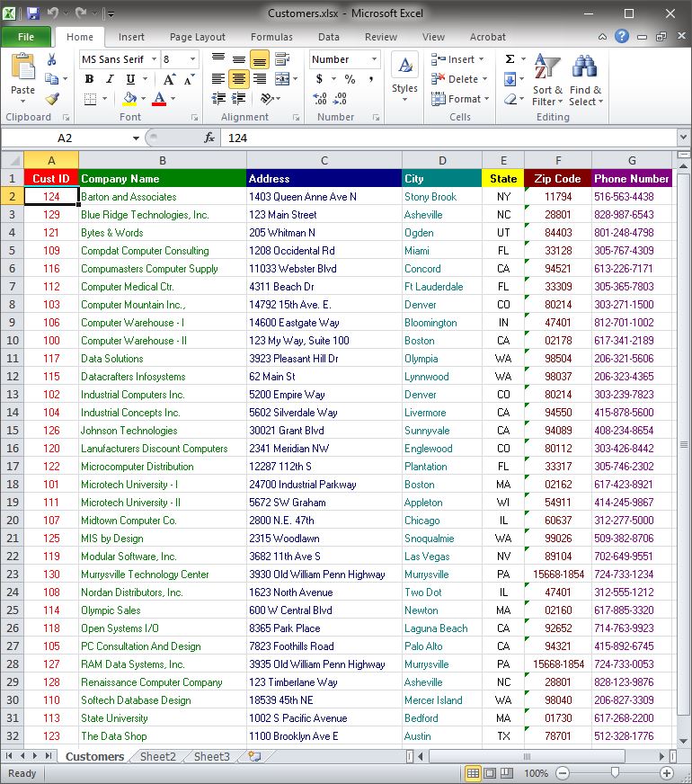The width and height of the screenshot is (692, 784).
Task: Select the Stony Brook city cell
Action: 441,197
